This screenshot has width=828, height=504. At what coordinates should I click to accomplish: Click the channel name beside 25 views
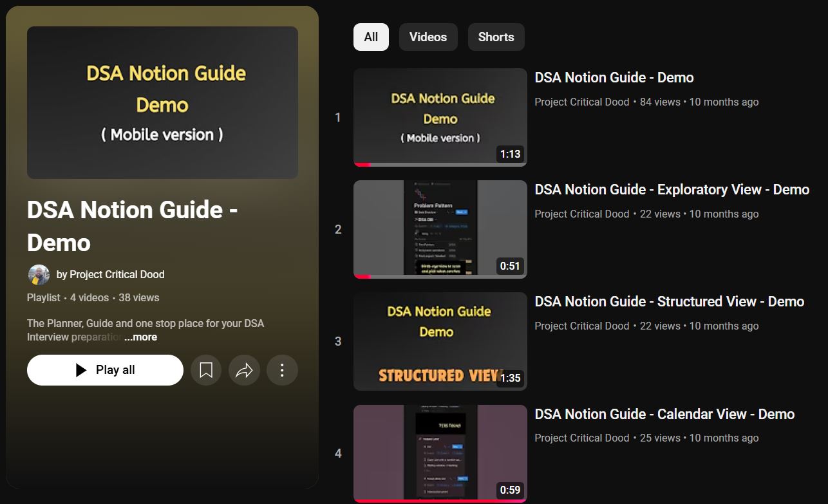[x=582, y=438]
